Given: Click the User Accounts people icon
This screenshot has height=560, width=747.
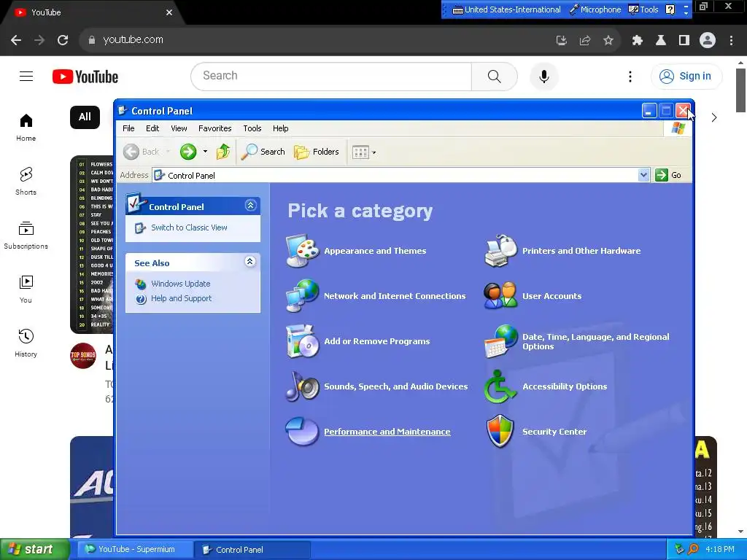Looking at the screenshot, I should tap(500, 296).
